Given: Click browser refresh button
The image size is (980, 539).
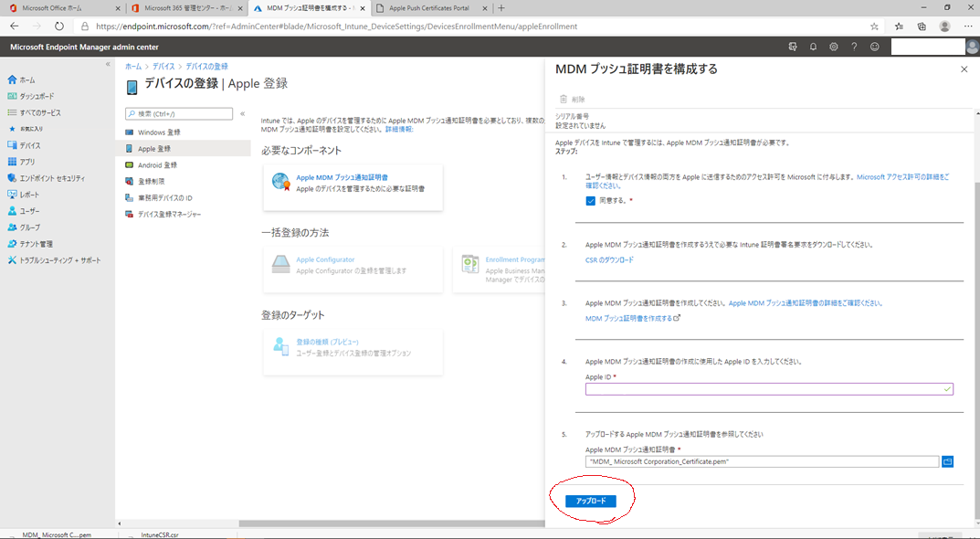Looking at the screenshot, I should pyautogui.click(x=58, y=26).
